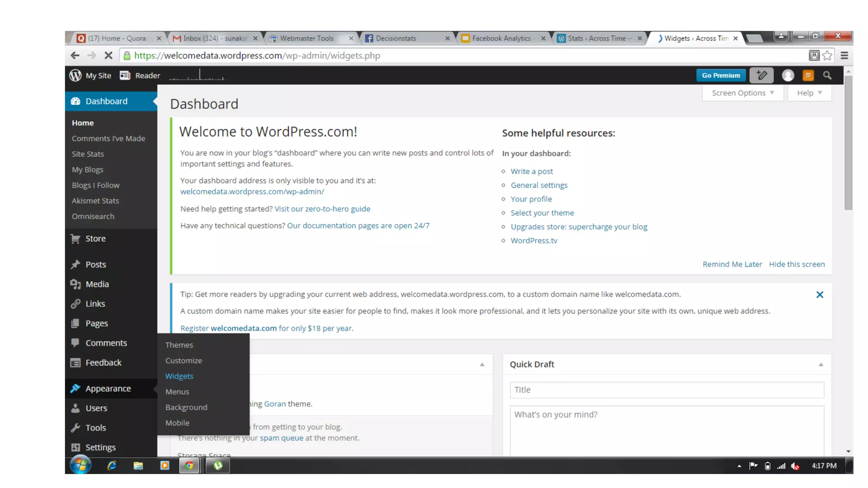This screenshot has width=868, height=488.
Task: Switch to the Webmaster Tools tab
Action: (307, 38)
